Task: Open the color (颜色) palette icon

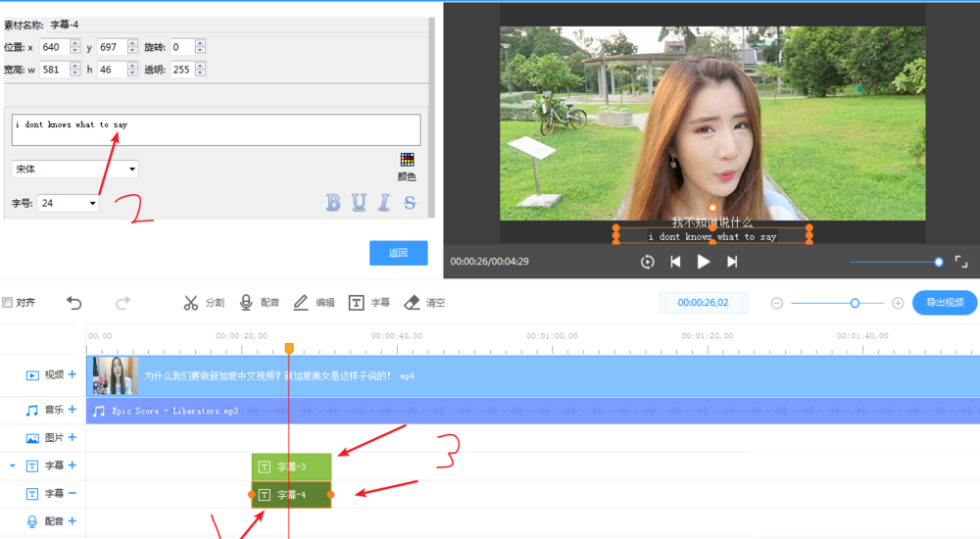Action: click(407, 160)
